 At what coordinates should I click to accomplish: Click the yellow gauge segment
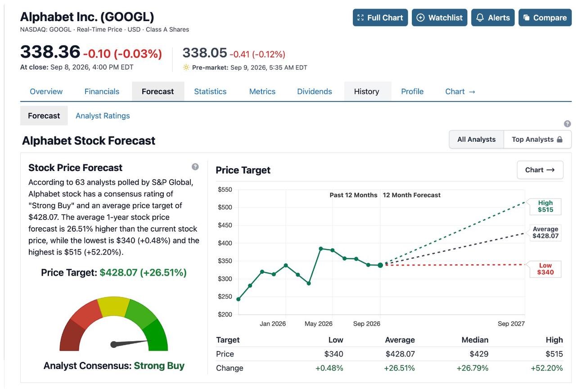[x=113, y=306]
